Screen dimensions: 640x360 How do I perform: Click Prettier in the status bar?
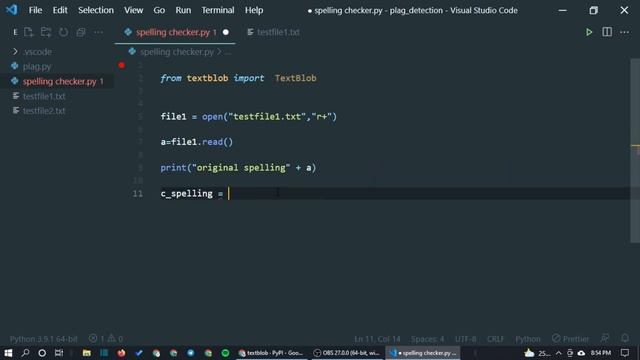[x=571, y=338]
